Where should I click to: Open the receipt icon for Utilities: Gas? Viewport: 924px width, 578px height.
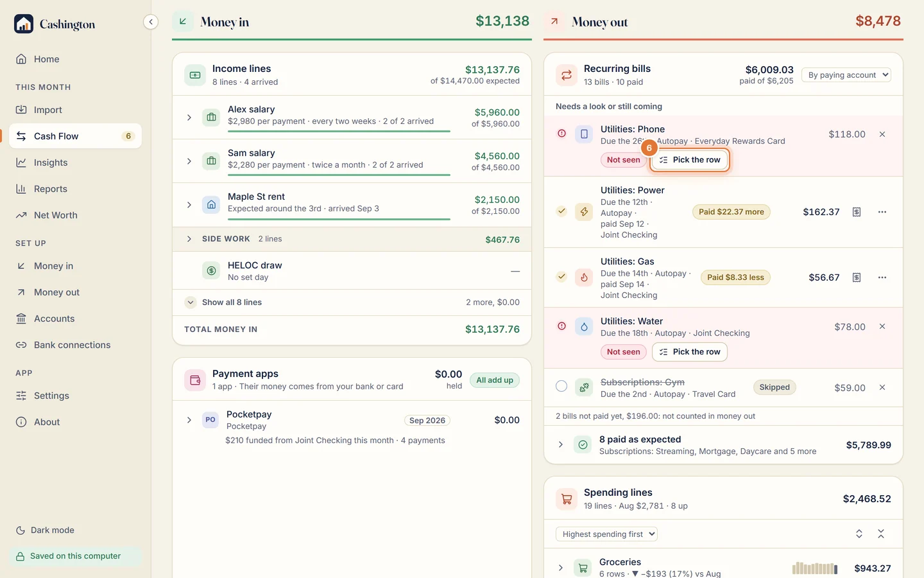857,277
